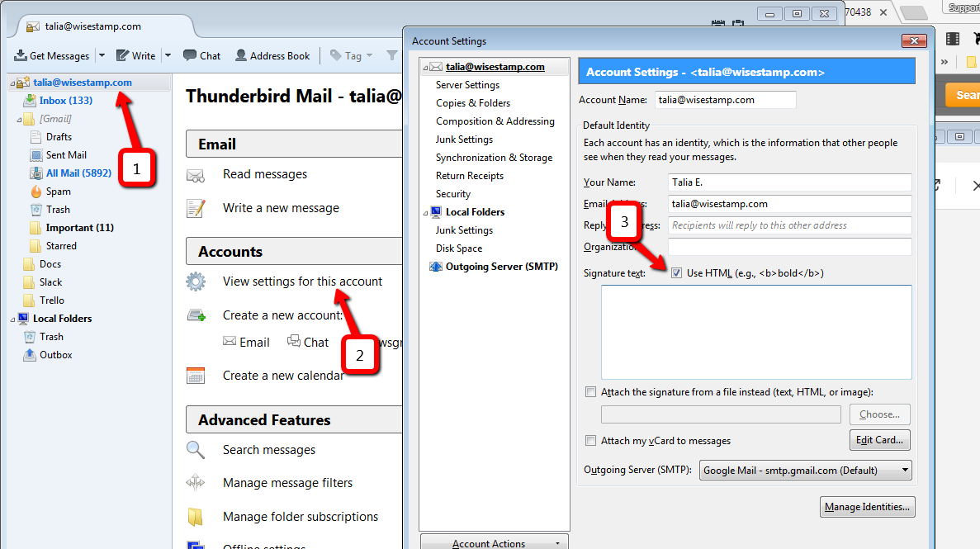This screenshot has width=980, height=549.
Task: Collapse the [Gmail] folder group
Action: click(x=19, y=120)
